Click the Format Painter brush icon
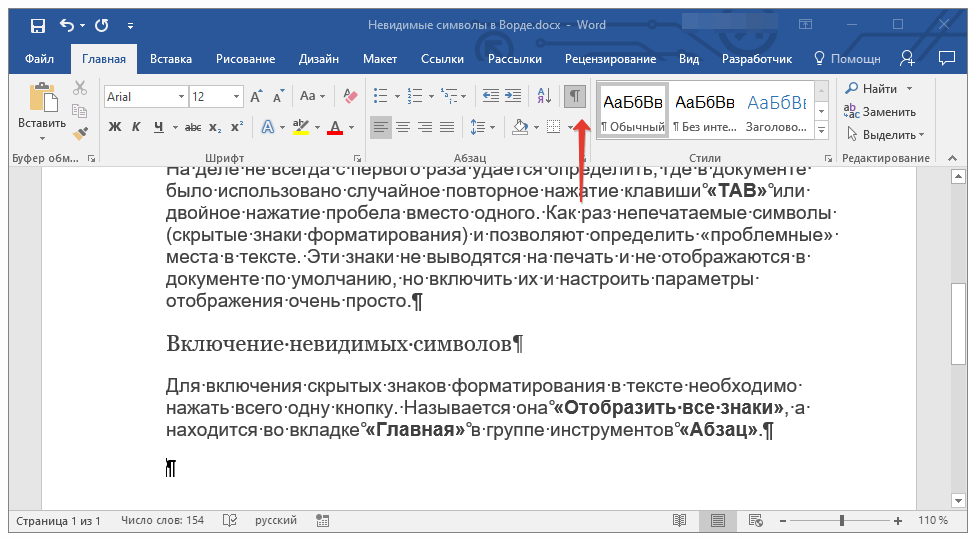The width and height of the screenshot is (968, 541). point(81,132)
